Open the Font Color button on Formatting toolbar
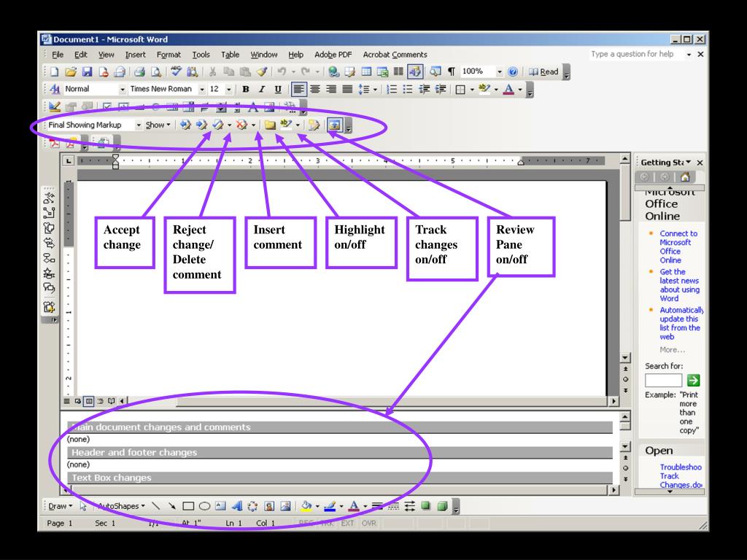Screen dimensions: 747x560 [508, 89]
